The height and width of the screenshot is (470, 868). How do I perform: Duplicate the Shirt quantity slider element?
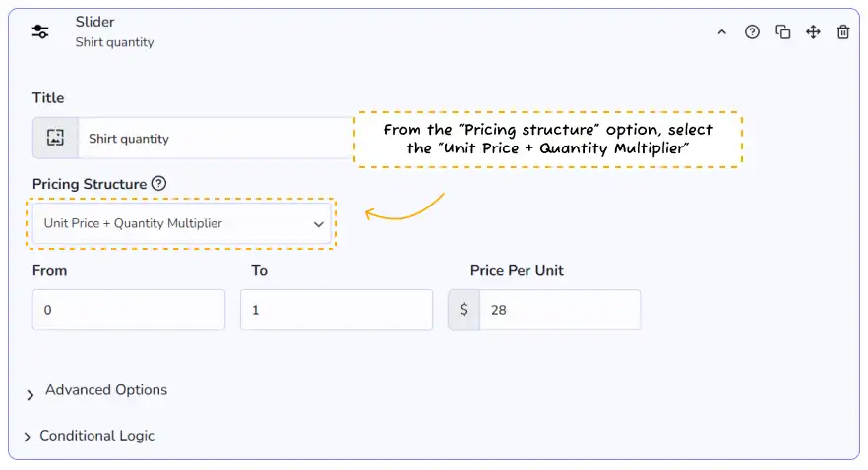(x=782, y=32)
